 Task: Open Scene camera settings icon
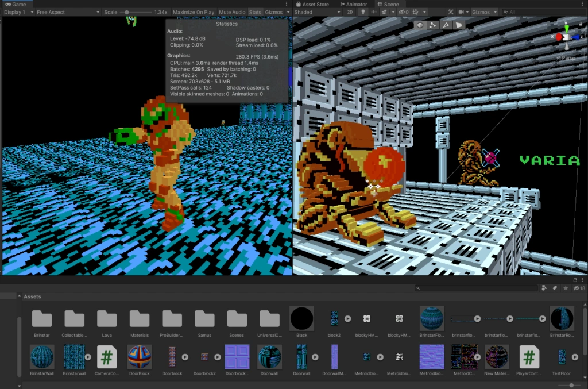(x=461, y=12)
